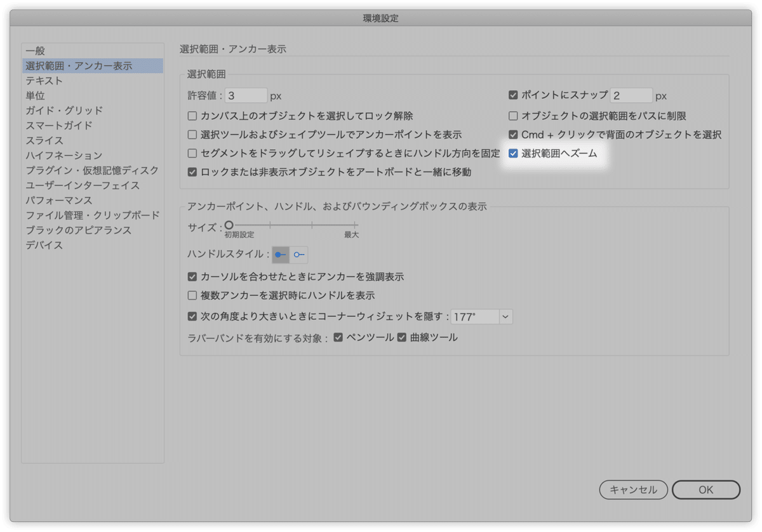Viewport: 762px width, 532px height.
Task: Toggle corner widget angle hide checkbox
Action: [192, 316]
